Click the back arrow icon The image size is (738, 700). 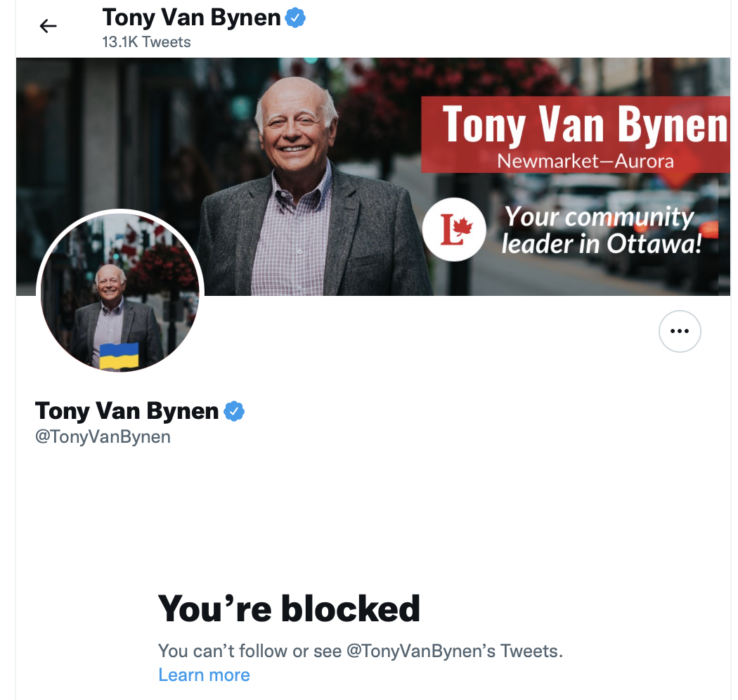[48, 26]
